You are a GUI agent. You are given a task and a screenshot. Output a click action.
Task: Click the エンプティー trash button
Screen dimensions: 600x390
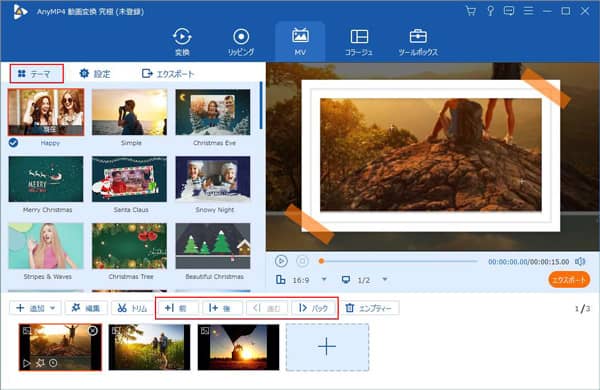pyautogui.click(x=370, y=308)
